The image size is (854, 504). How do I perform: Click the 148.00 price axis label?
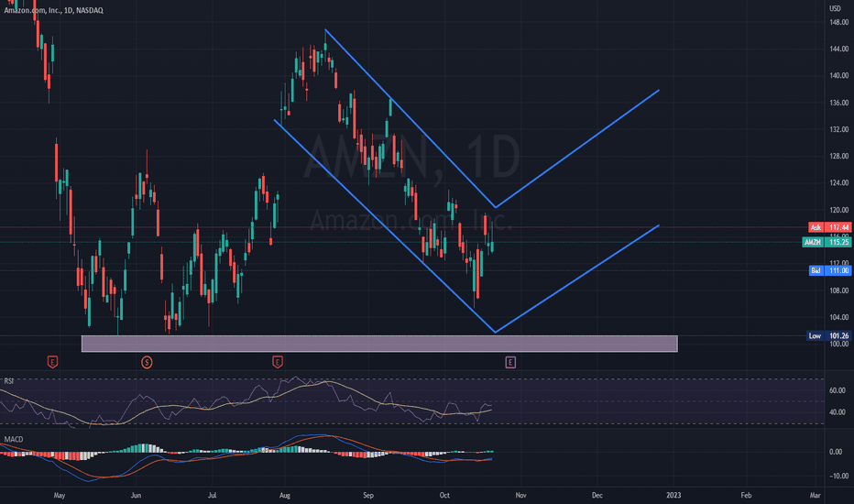838,22
